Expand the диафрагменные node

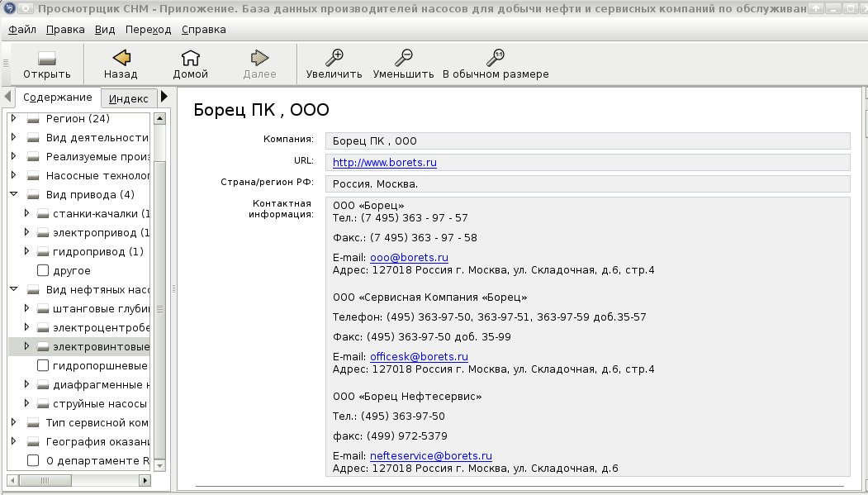(26, 384)
